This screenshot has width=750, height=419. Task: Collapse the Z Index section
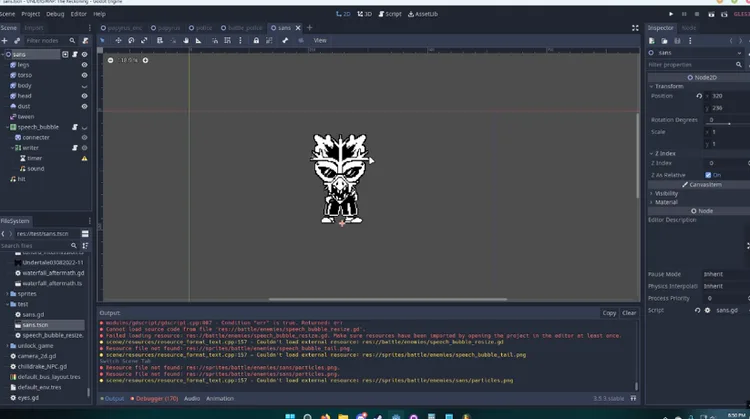point(651,154)
